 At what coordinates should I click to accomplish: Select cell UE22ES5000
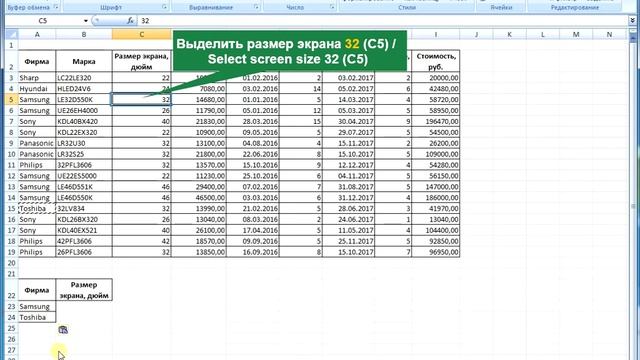84,176
